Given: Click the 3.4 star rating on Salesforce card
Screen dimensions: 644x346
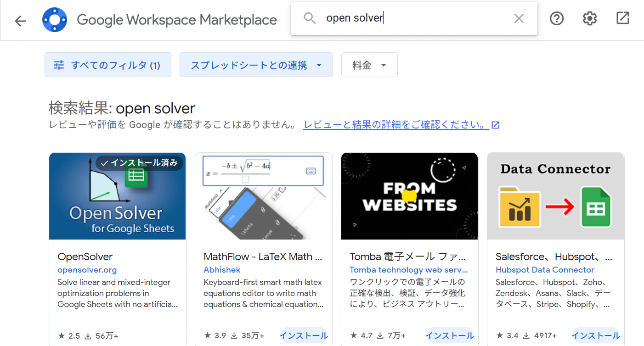Looking at the screenshot, I should pyautogui.click(x=508, y=336).
